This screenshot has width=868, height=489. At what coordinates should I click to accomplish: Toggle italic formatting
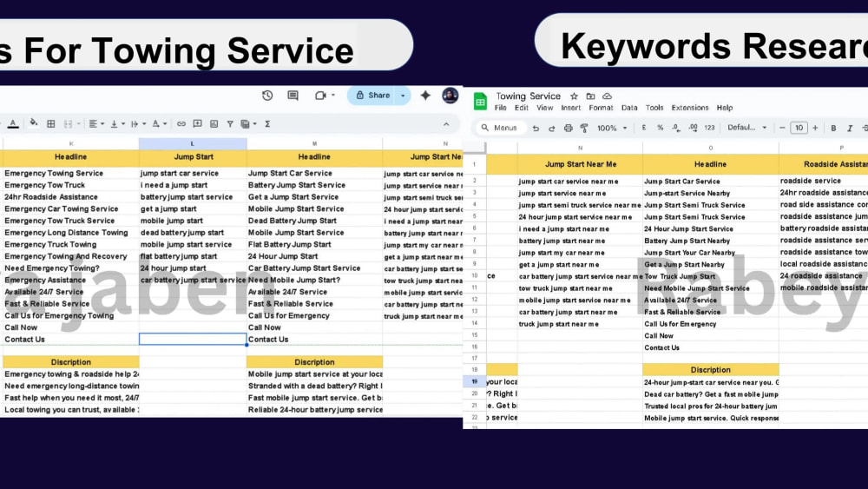(x=850, y=128)
